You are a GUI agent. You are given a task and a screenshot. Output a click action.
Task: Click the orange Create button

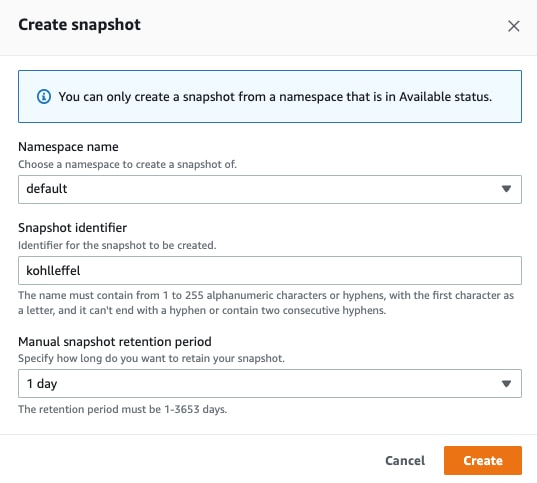(483, 460)
